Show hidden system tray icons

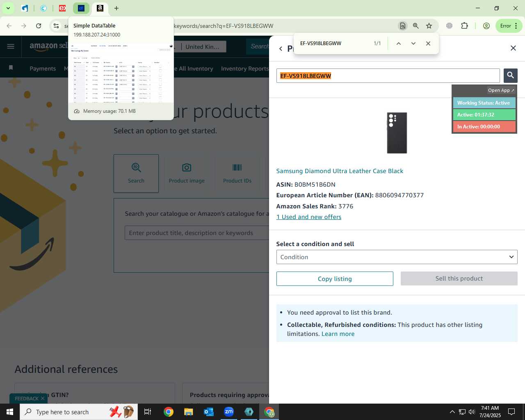click(x=452, y=412)
